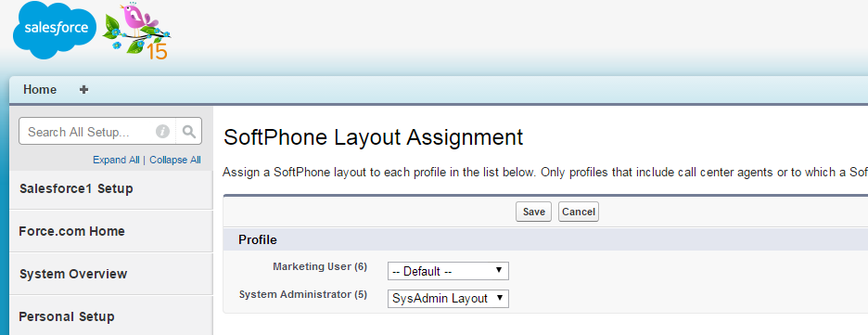Open the Marketing User layout dropdown
This screenshot has height=335, width=868.
448,271
